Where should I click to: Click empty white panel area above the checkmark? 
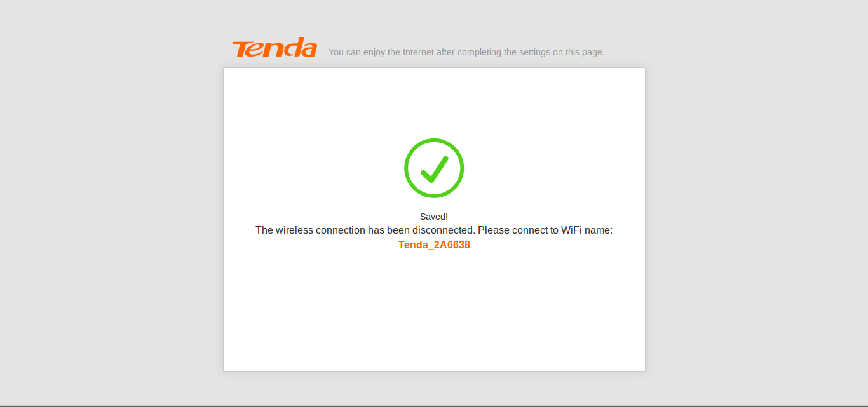(434, 102)
